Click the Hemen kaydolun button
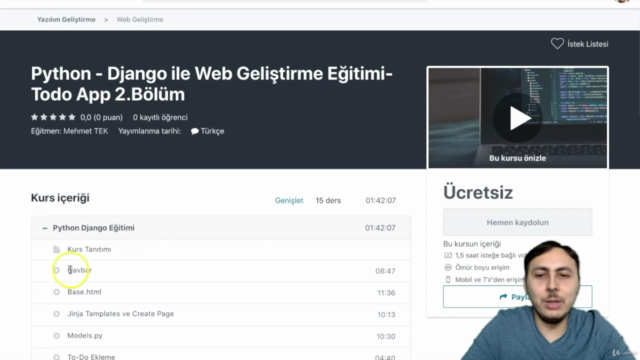Screen dimensions: 640x360 518,222
